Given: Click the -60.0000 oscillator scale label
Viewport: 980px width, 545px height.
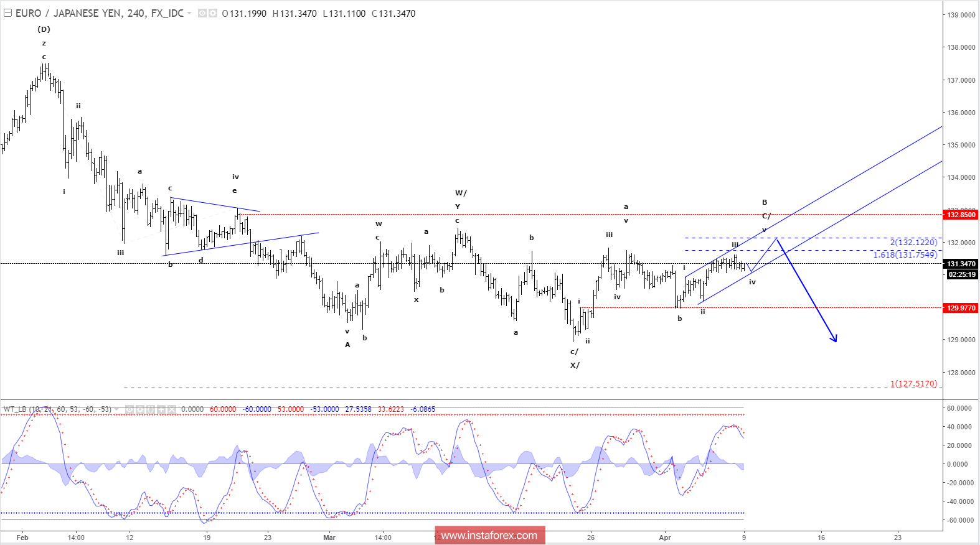Looking at the screenshot, I should click(959, 520).
